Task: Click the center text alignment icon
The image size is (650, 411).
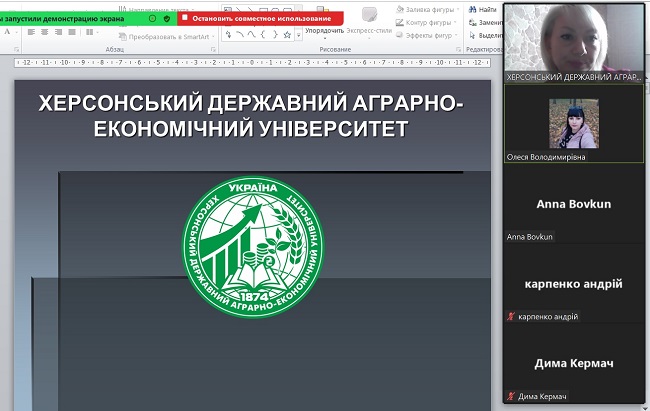Action: pyautogui.click(x=45, y=32)
